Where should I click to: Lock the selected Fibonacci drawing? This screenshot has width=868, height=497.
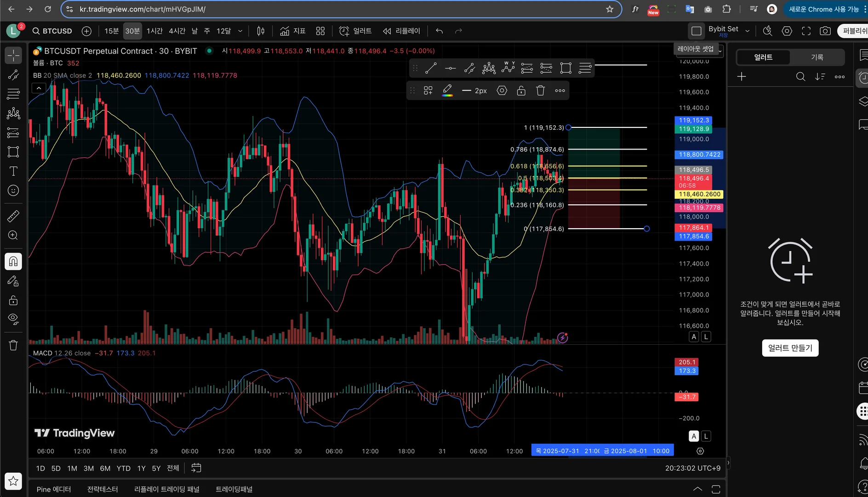(521, 91)
